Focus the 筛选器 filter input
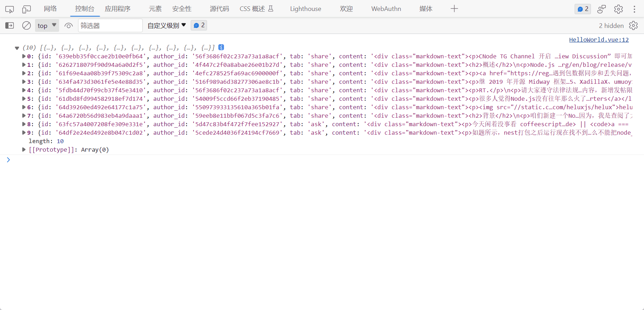 tap(110, 25)
